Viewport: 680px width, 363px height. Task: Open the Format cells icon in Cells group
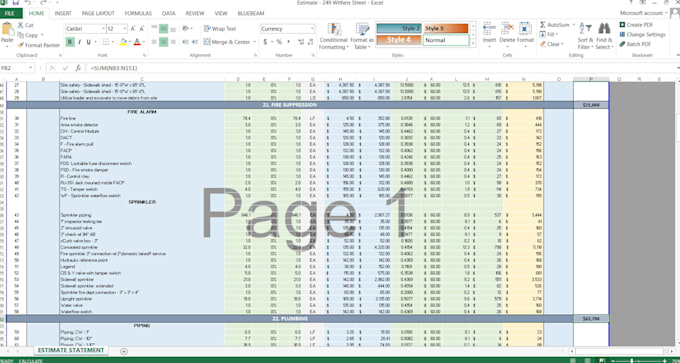coord(525,29)
